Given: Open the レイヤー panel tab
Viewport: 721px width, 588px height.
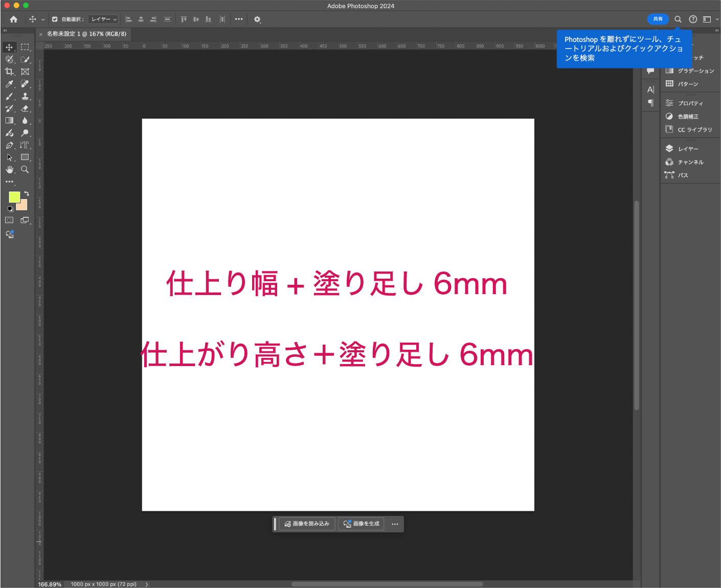Looking at the screenshot, I should [x=688, y=149].
